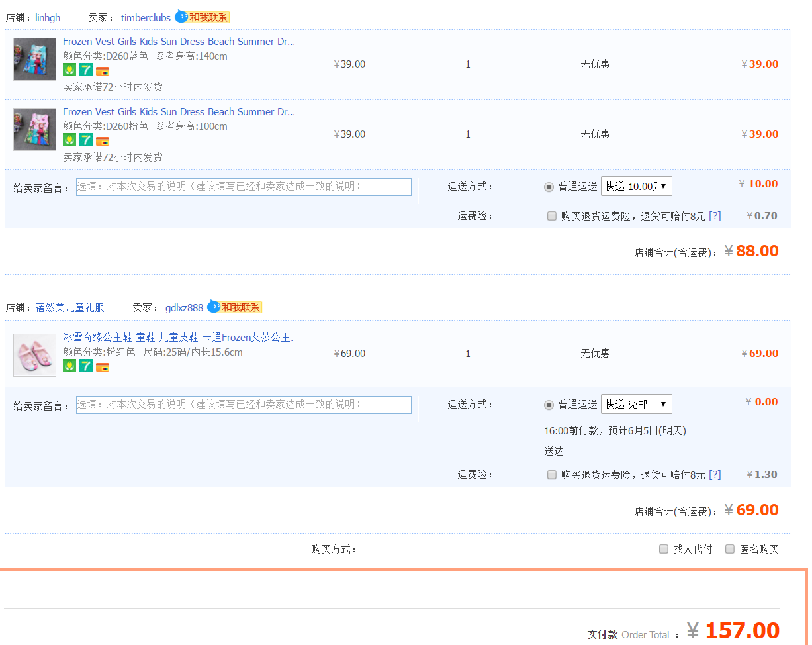The height and width of the screenshot is (645, 812).
Task: Click the pink princess shoes thumbnail
Action: [x=34, y=355]
